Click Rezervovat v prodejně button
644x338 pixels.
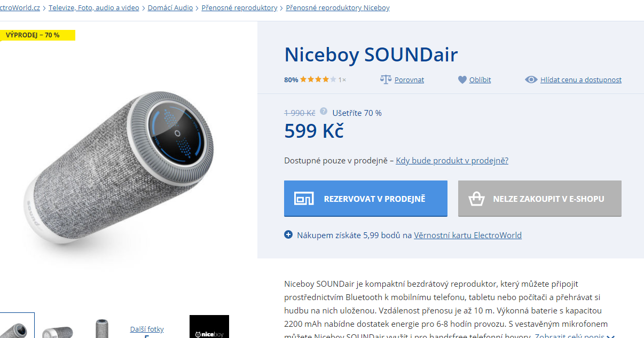pyautogui.click(x=366, y=199)
